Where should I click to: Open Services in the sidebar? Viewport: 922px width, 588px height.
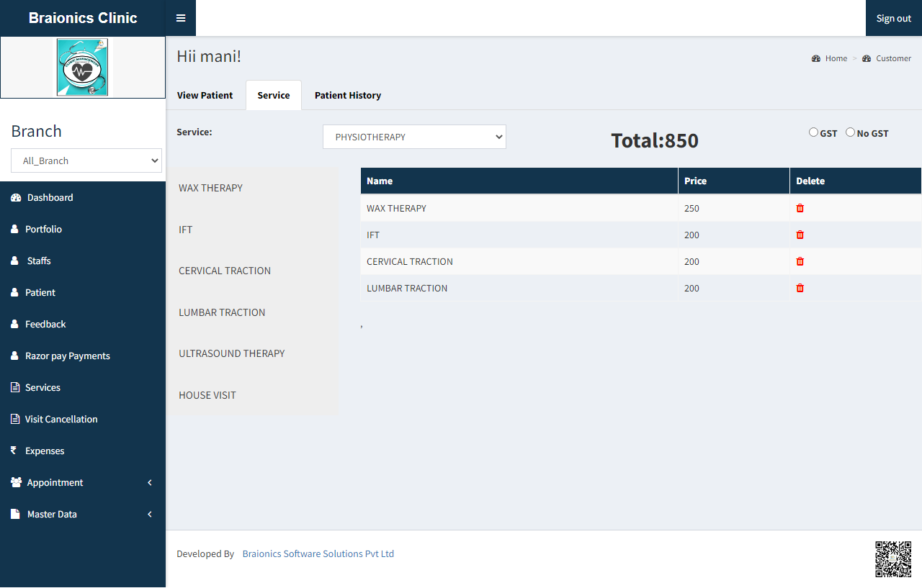(x=83, y=387)
